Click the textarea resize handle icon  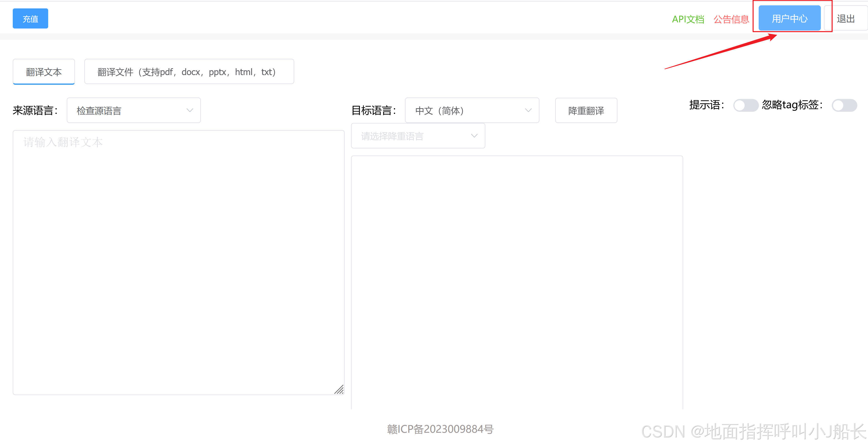coord(339,389)
